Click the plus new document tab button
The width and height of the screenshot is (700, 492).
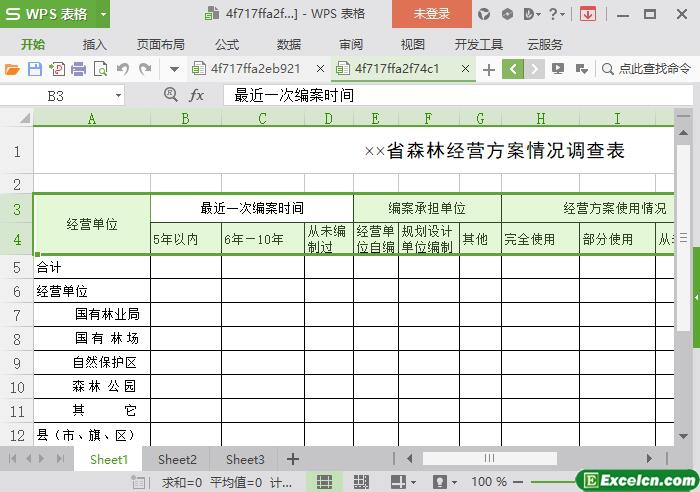[x=489, y=70]
